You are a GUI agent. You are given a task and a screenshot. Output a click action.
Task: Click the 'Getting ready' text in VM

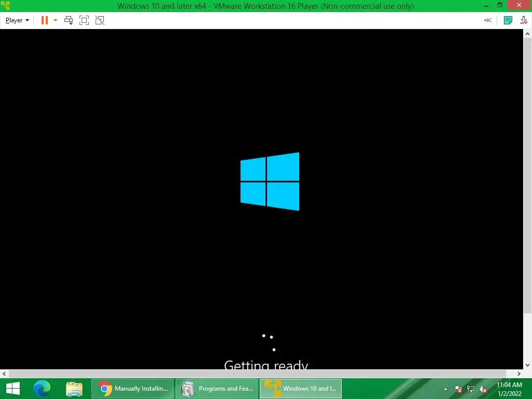tap(266, 364)
